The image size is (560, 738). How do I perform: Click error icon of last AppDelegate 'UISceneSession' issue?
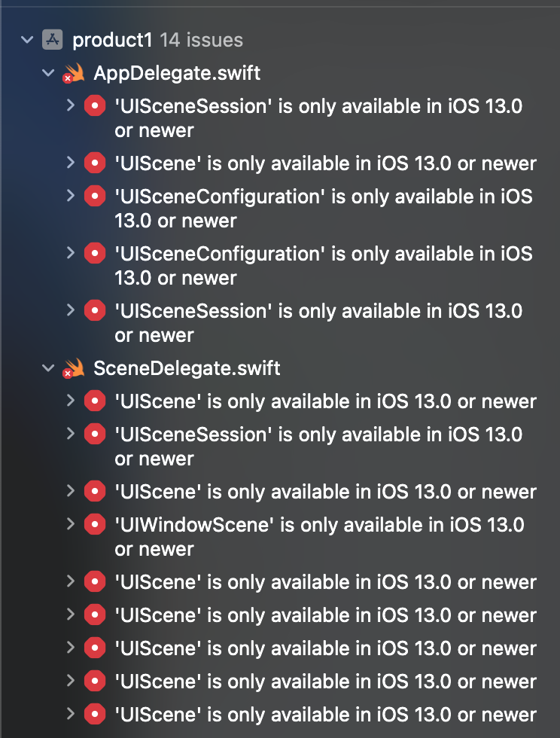point(95,310)
